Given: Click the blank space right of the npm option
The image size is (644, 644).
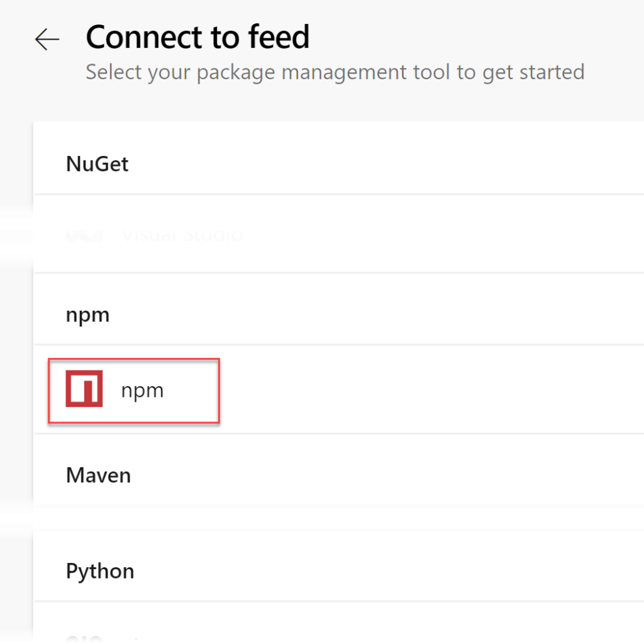Looking at the screenshot, I should point(428,390).
